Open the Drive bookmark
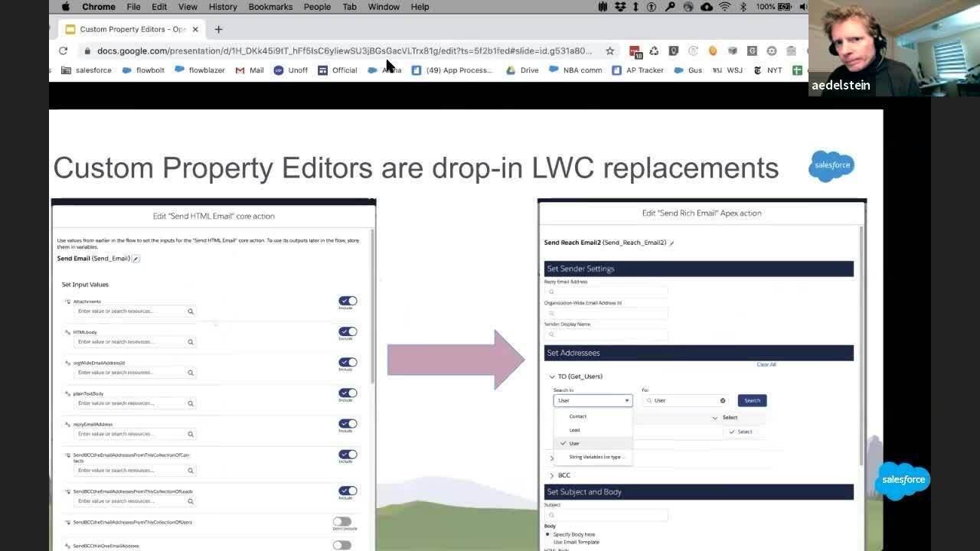The height and width of the screenshot is (551, 980). 522,70
